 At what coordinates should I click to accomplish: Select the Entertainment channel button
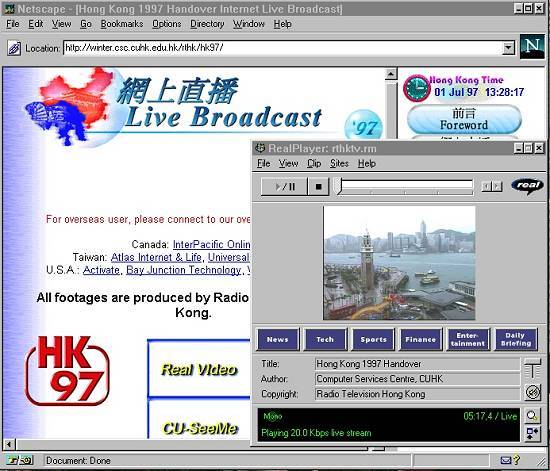click(468, 339)
